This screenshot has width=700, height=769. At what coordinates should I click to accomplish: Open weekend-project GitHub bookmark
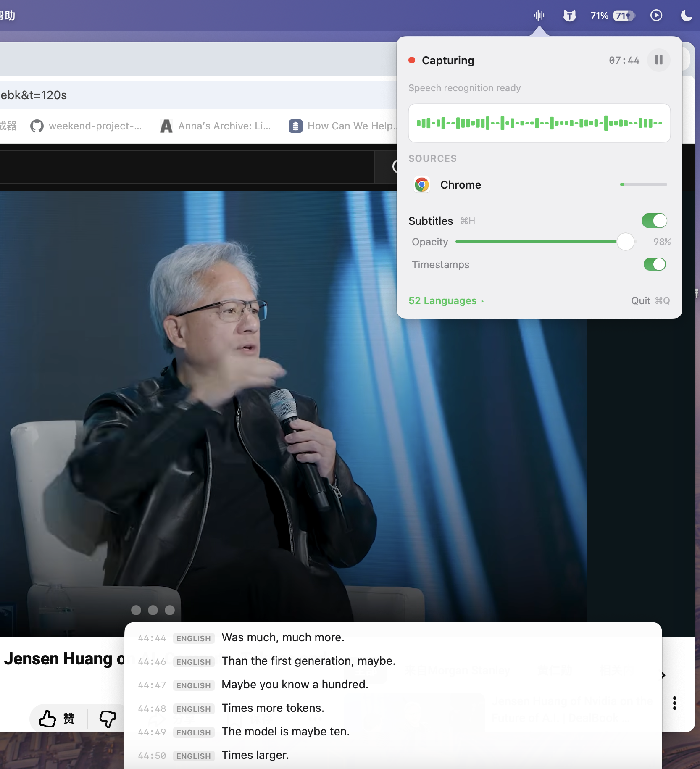pyautogui.click(x=86, y=126)
